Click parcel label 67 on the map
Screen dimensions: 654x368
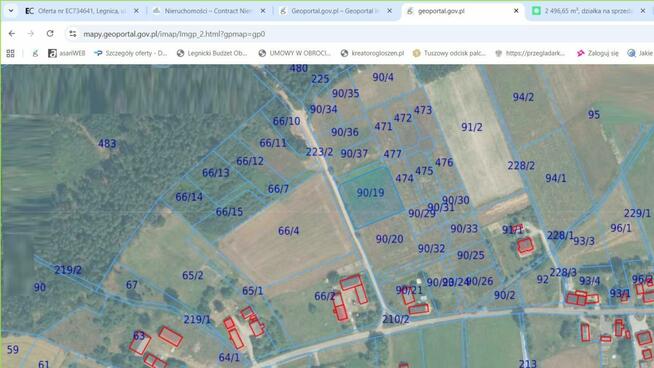tap(132, 285)
